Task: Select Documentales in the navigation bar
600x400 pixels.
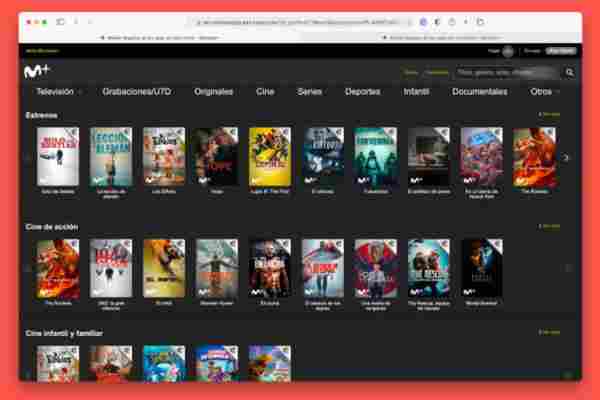Action: (479, 92)
